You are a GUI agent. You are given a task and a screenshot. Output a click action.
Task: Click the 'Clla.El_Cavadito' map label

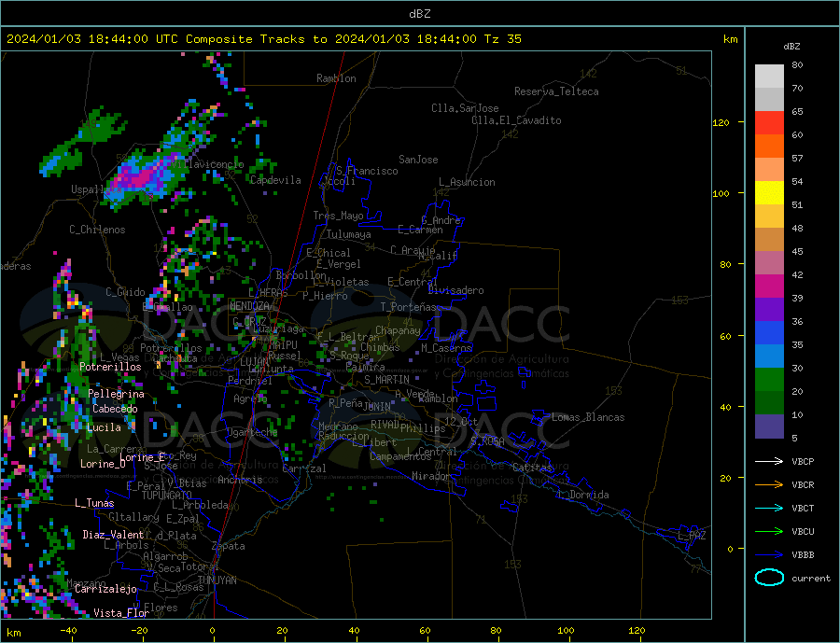click(x=516, y=120)
